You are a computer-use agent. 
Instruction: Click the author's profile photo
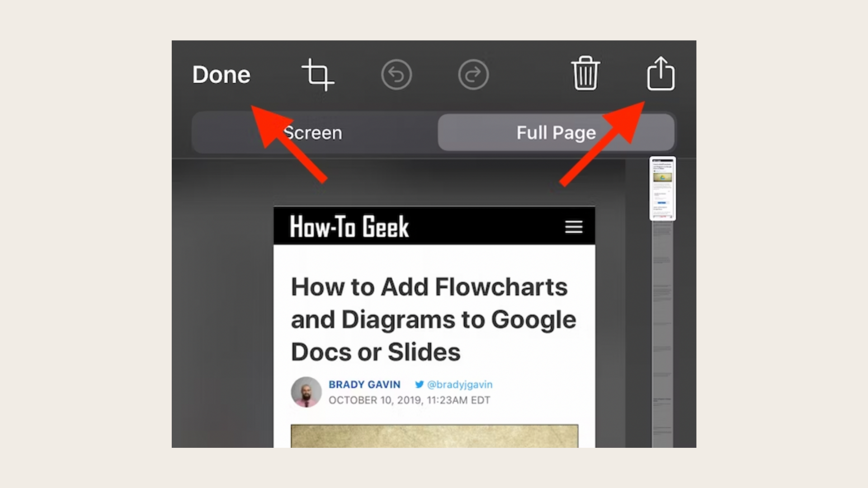[306, 392]
